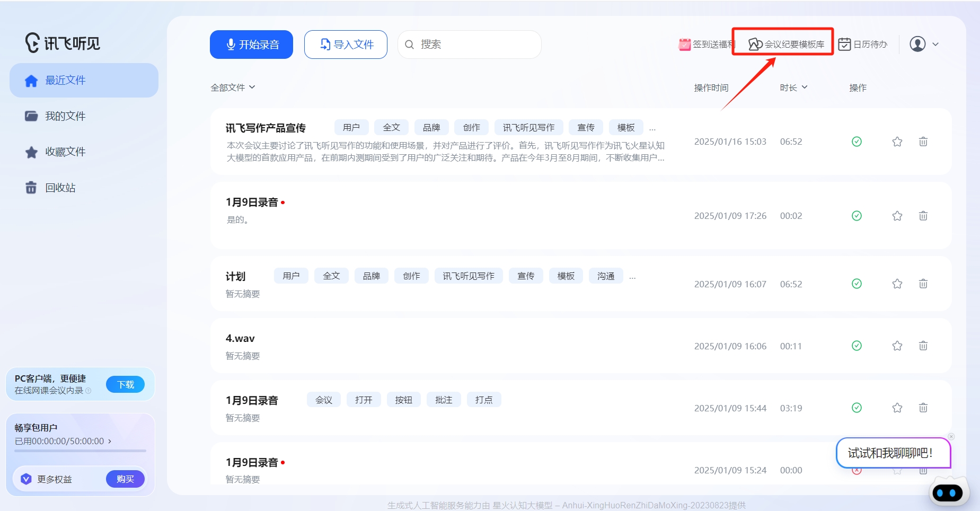Viewport: 980px width, 511px height.
Task: Click the 导入文件 button
Action: click(x=346, y=45)
